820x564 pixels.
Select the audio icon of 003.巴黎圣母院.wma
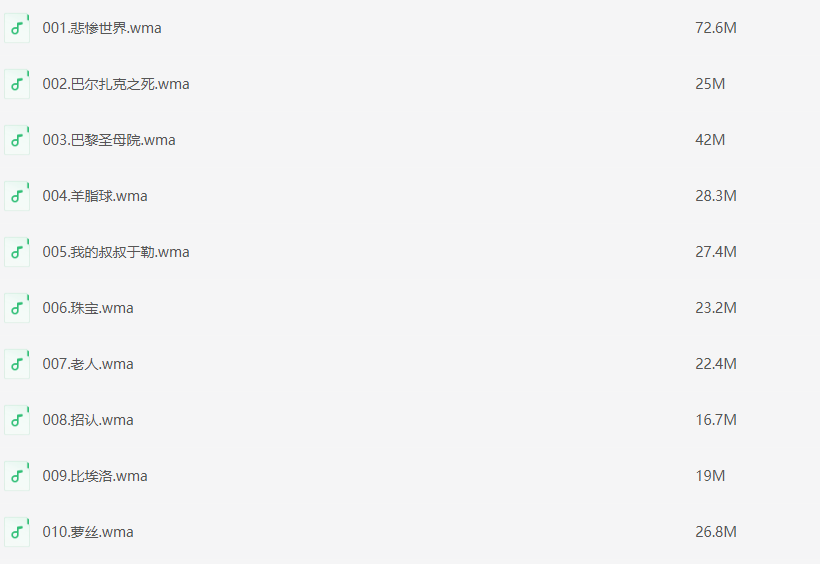(17, 140)
